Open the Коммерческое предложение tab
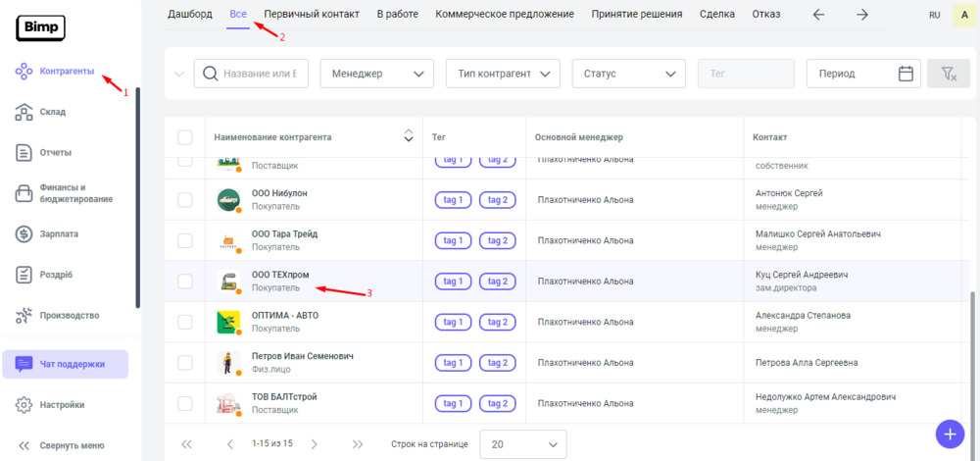This screenshot has width=980, height=461. tap(506, 14)
